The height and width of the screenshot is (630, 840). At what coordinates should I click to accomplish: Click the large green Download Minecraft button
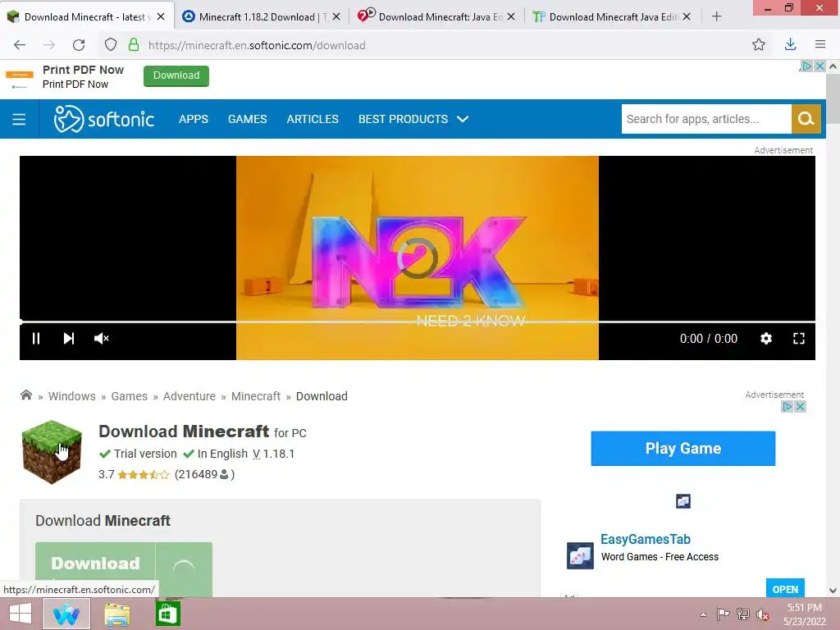124,569
